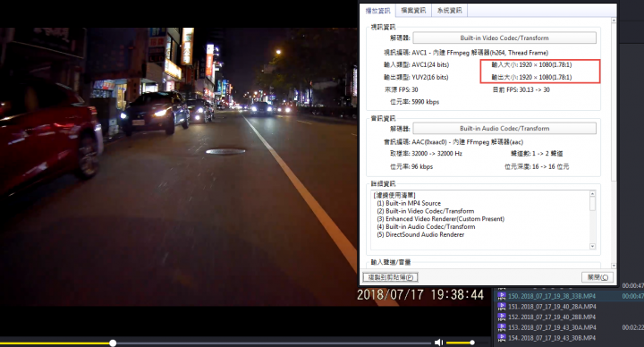Click the Built-in Audio Codec/Transform decoder button
This screenshot has height=347, width=644.
(x=504, y=129)
